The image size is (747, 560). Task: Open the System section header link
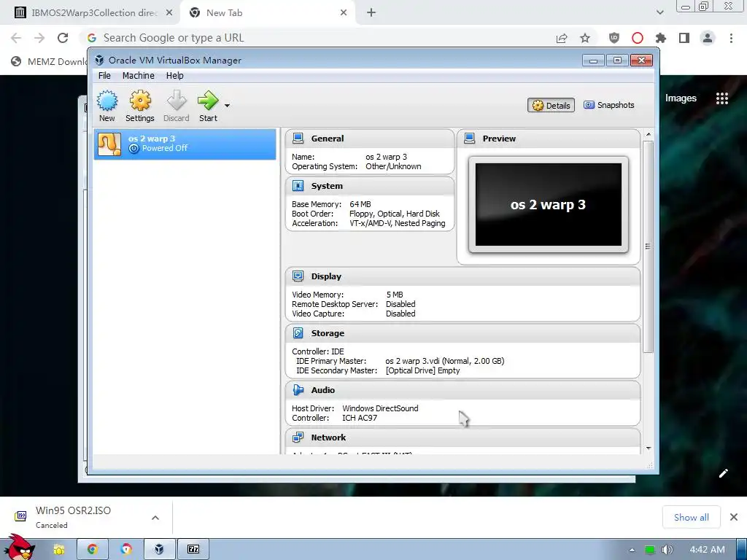327,186
